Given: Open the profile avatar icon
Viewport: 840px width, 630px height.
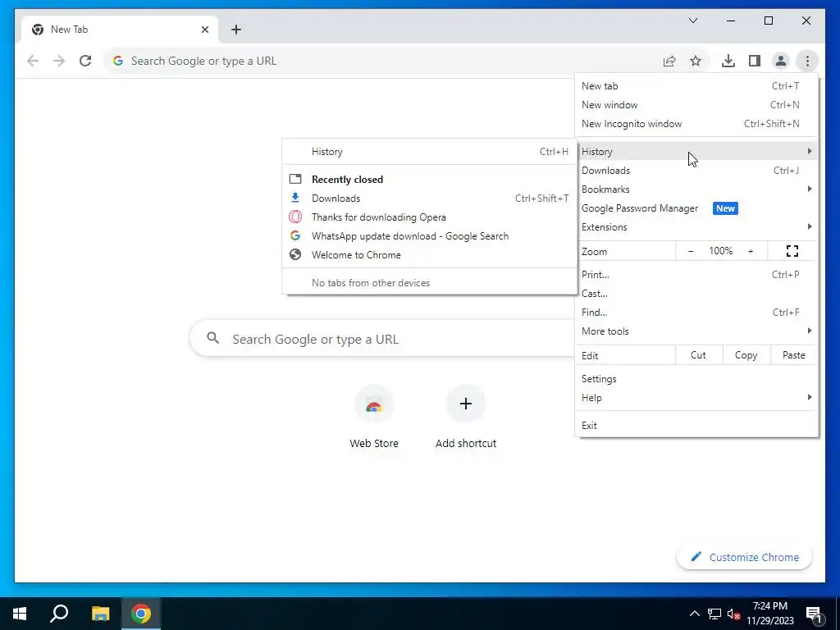Looking at the screenshot, I should [x=781, y=61].
